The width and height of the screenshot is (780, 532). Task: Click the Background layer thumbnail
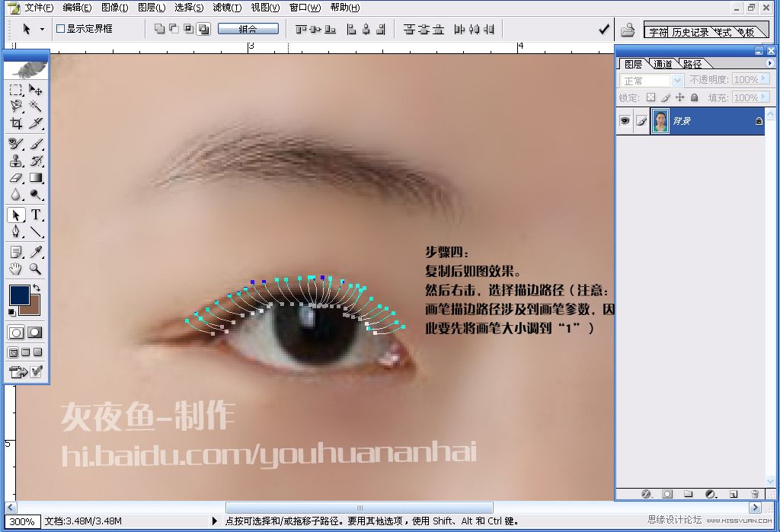tap(660, 121)
